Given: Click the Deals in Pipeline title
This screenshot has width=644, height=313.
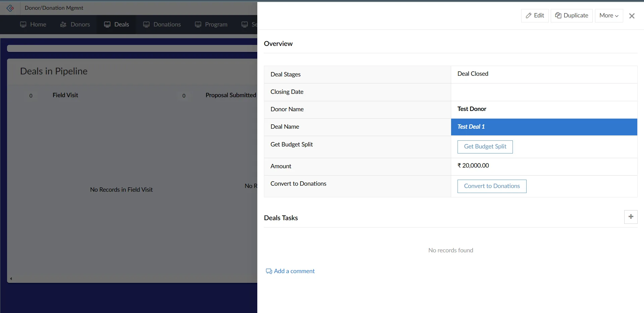Looking at the screenshot, I should coord(54,71).
